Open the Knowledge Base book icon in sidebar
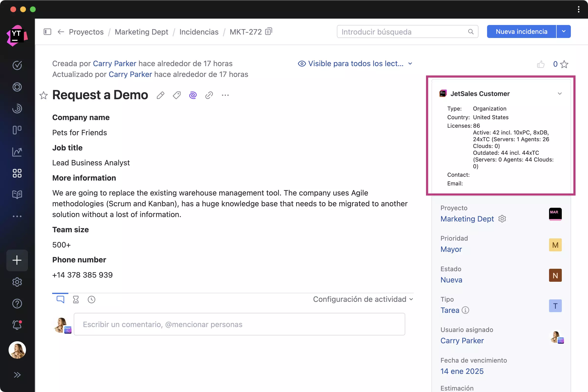This screenshot has height=392, width=588. (17, 195)
